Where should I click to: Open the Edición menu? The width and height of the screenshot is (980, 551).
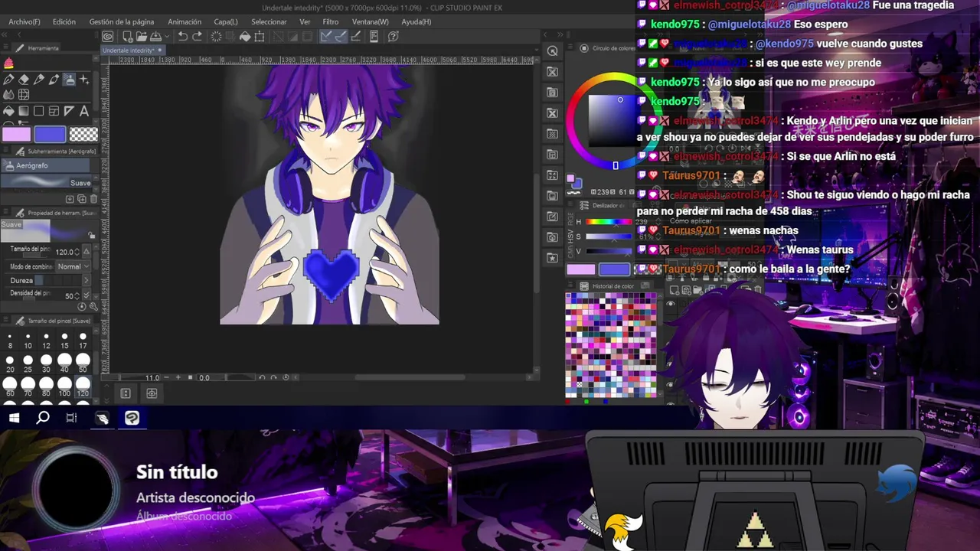tap(64, 22)
